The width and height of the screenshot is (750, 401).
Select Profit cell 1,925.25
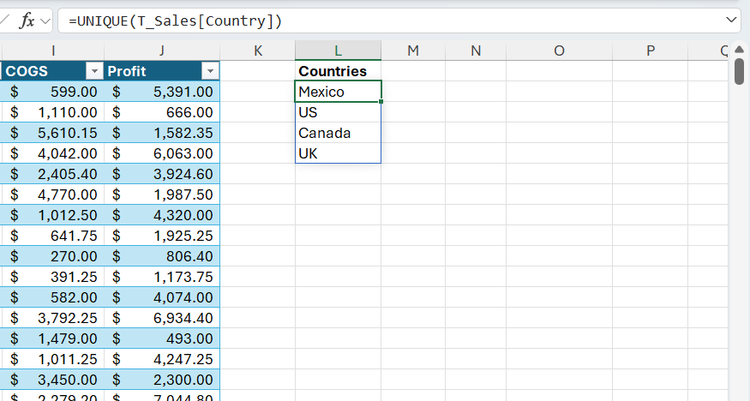point(162,235)
